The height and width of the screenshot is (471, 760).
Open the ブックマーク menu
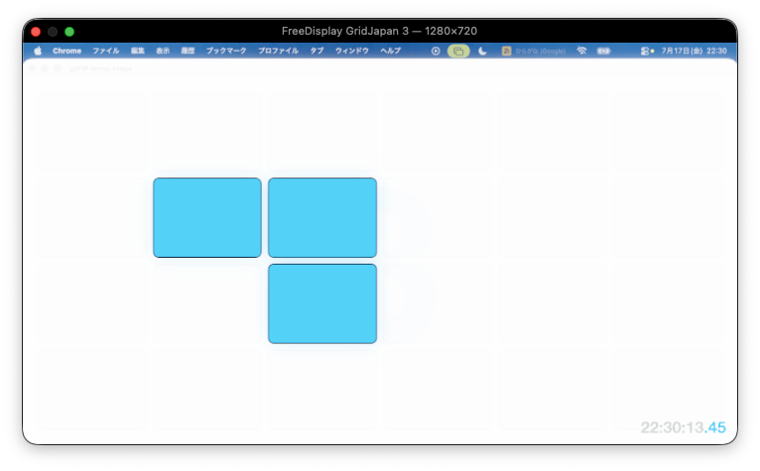[226, 51]
